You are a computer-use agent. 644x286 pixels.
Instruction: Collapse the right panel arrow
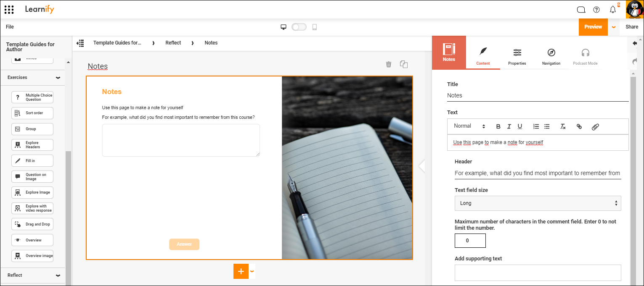(x=422, y=166)
